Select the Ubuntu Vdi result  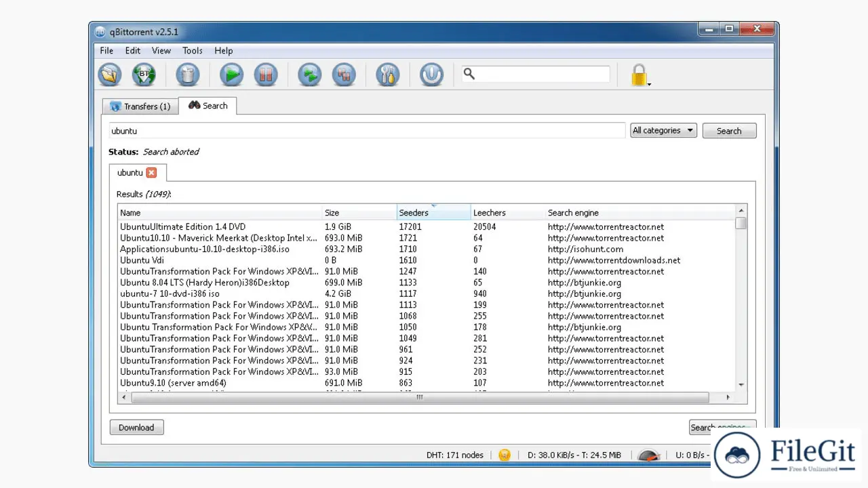point(427,260)
